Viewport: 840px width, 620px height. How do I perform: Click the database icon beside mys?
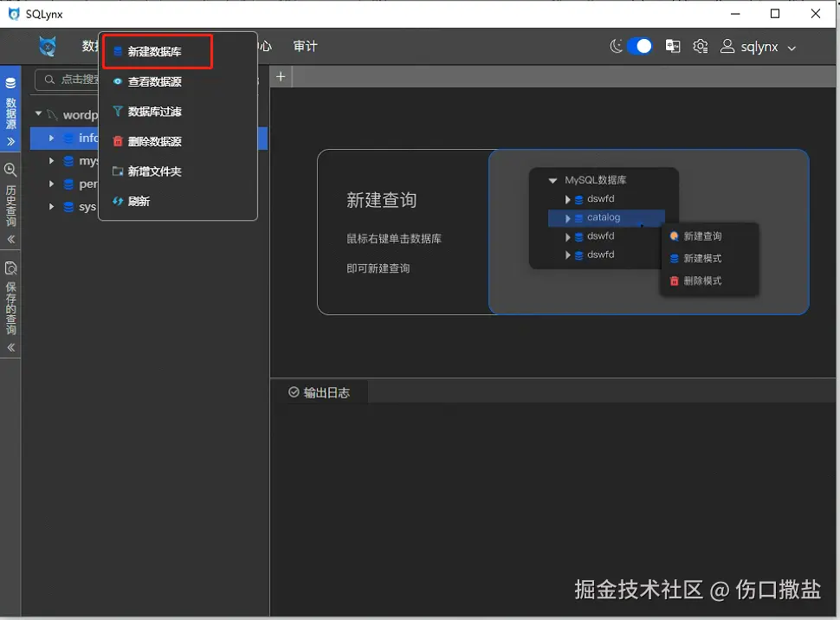tap(68, 161)
